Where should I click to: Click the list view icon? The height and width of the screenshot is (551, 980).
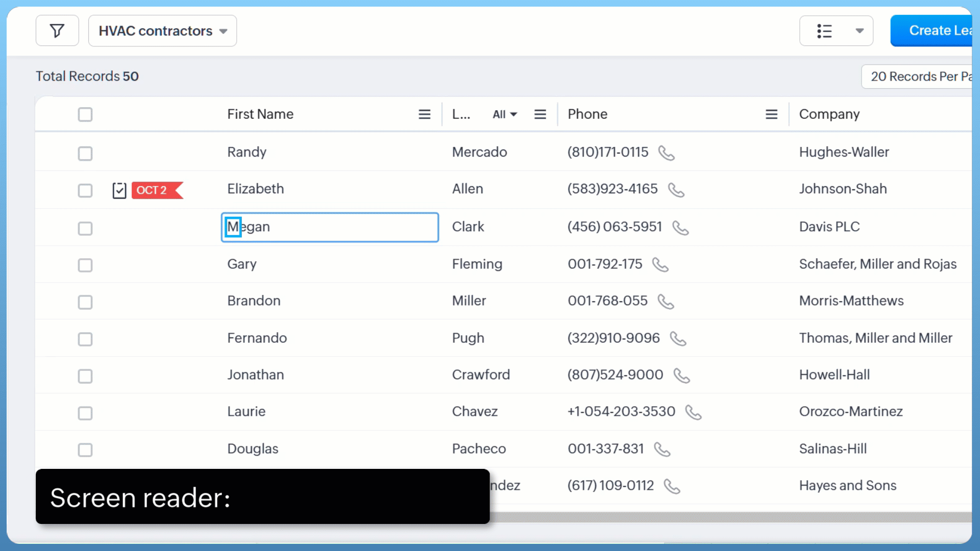(824, 31)
